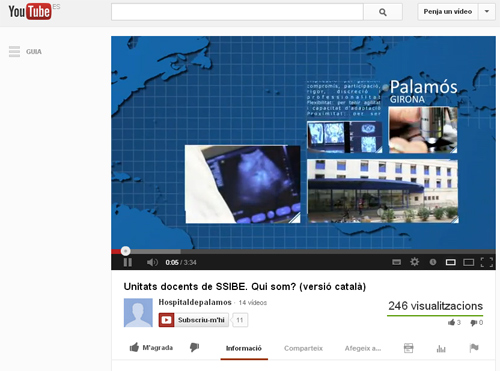Report video with flag icon
The width and height of the screenshot is (500, 371).
point(474,348)
